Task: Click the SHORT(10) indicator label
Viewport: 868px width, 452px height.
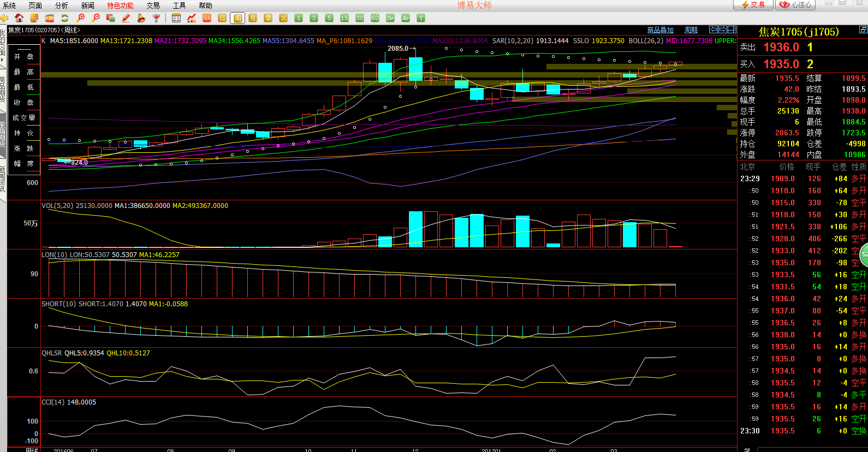Action: (x=58, y=304)
